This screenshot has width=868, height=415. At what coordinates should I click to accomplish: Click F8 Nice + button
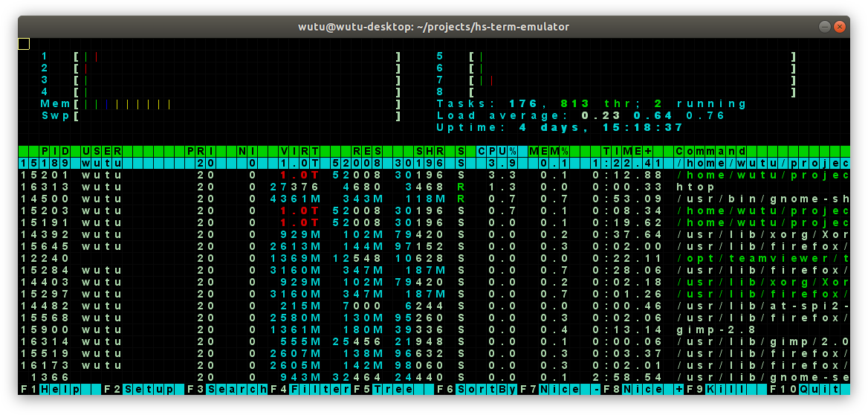(x=644, y=389)
